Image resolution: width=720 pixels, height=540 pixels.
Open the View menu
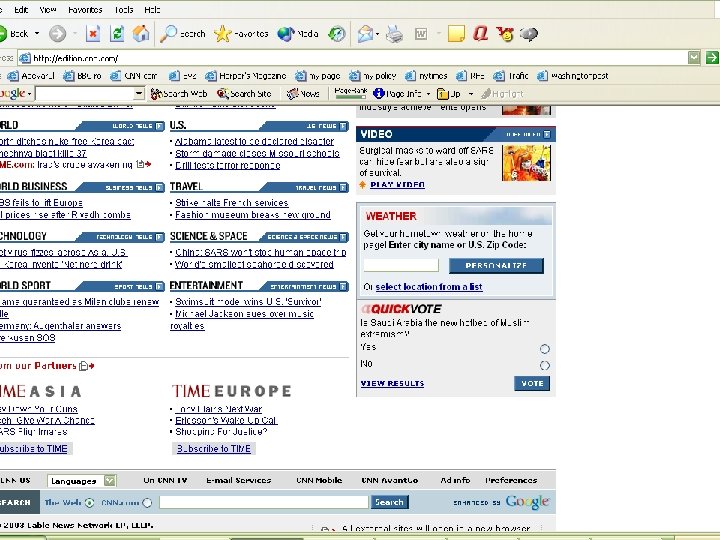coord(48,9)
